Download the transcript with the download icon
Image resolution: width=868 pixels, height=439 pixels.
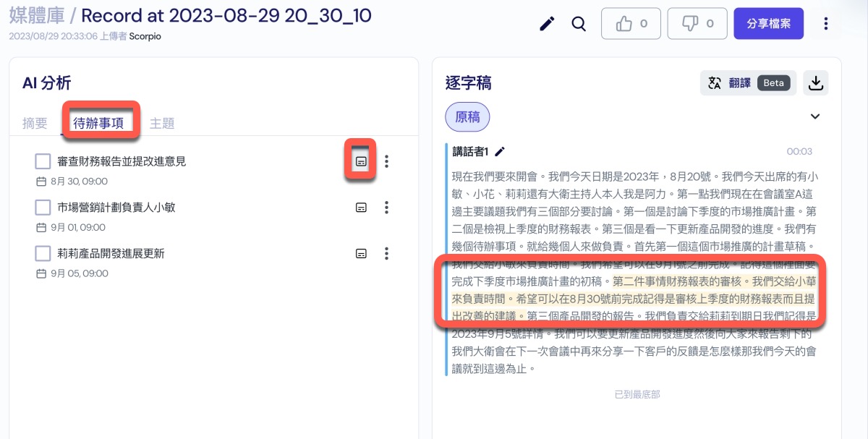click(x=816, y=83)
